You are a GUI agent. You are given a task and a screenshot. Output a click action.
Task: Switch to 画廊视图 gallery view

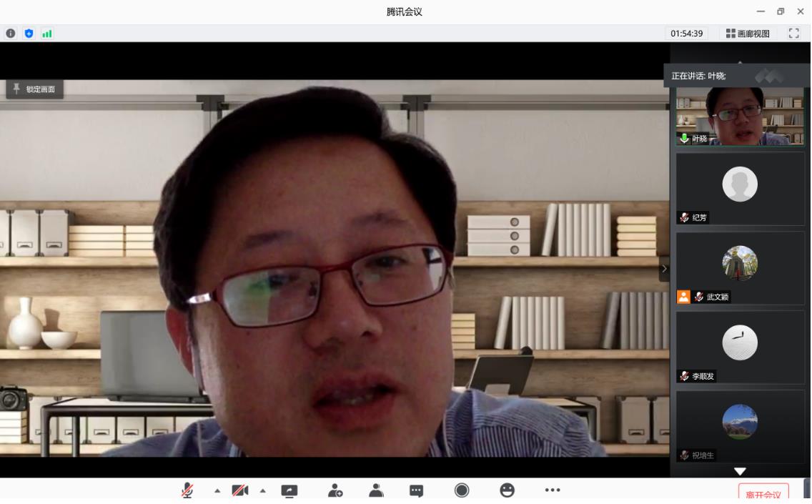tap(748, 34)
